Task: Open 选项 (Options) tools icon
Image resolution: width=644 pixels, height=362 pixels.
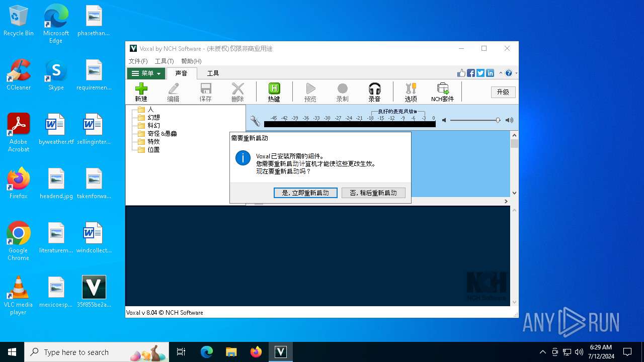Action: click(411, 89)
